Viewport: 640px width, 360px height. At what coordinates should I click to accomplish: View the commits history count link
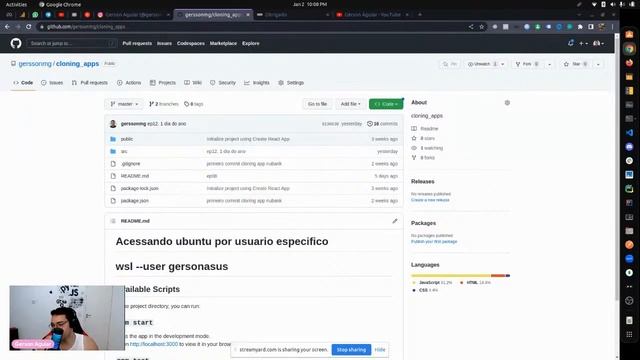382,124
